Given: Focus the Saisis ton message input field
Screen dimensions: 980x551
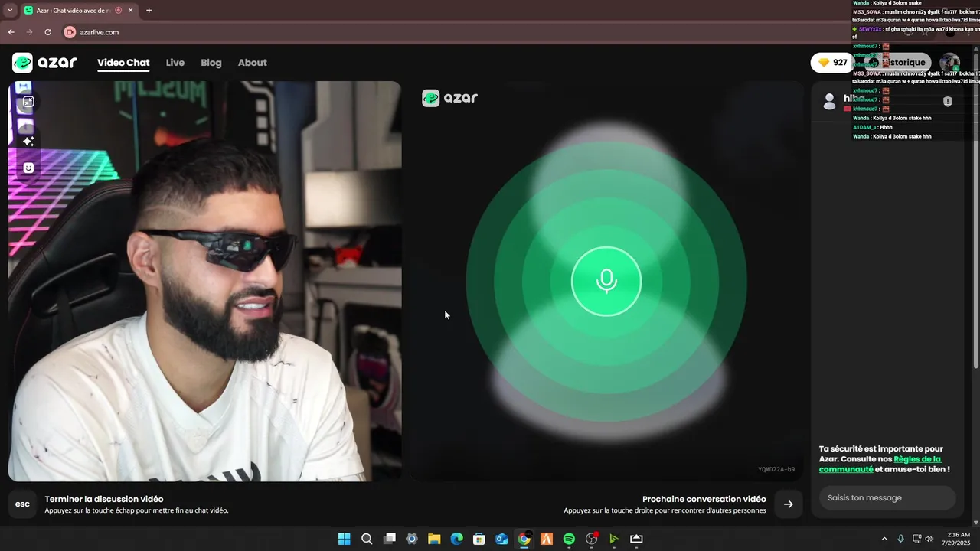Looking at the screenshot, I should 887,498.
